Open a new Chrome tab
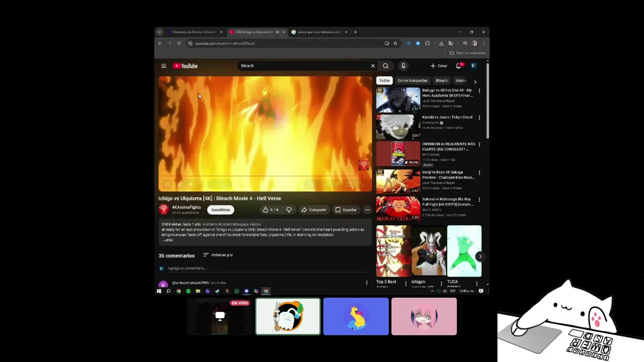 [x=355, y=32]
